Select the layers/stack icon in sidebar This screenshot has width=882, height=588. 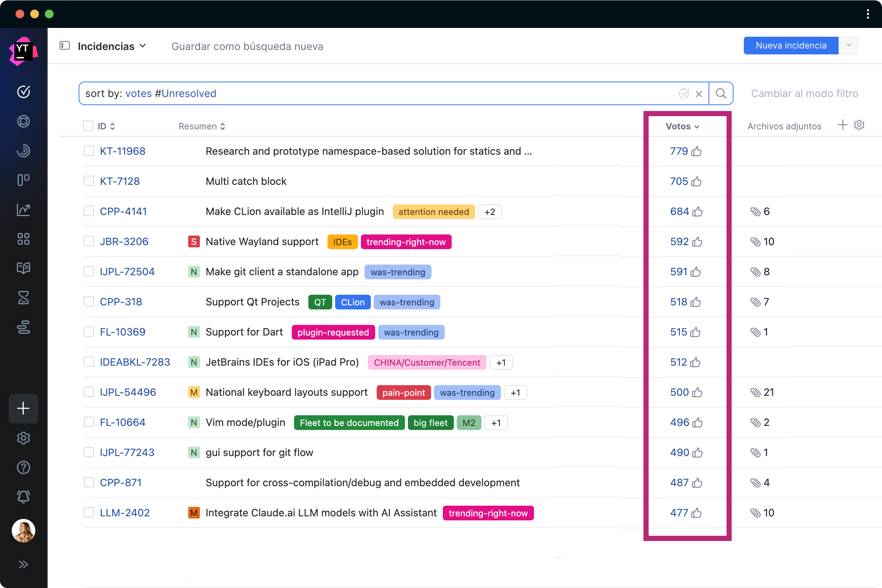pyautogui.click(x=24, y=327)
